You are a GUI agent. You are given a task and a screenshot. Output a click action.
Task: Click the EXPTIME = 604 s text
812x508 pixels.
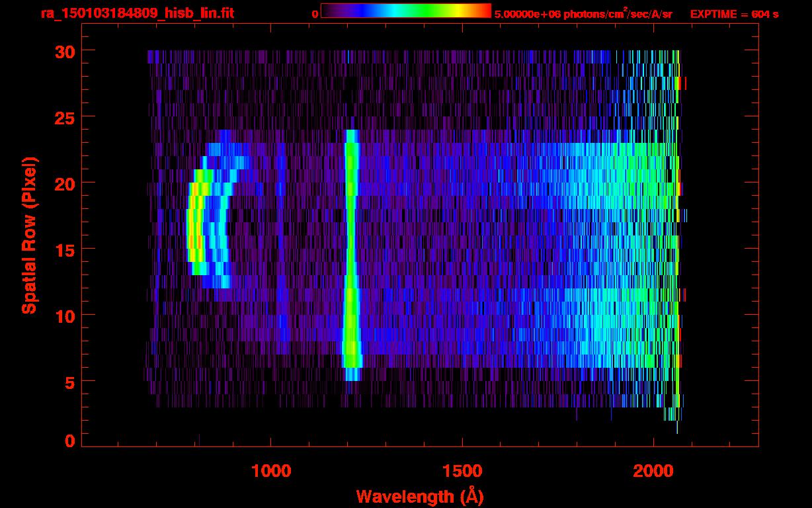pos(734,14)
